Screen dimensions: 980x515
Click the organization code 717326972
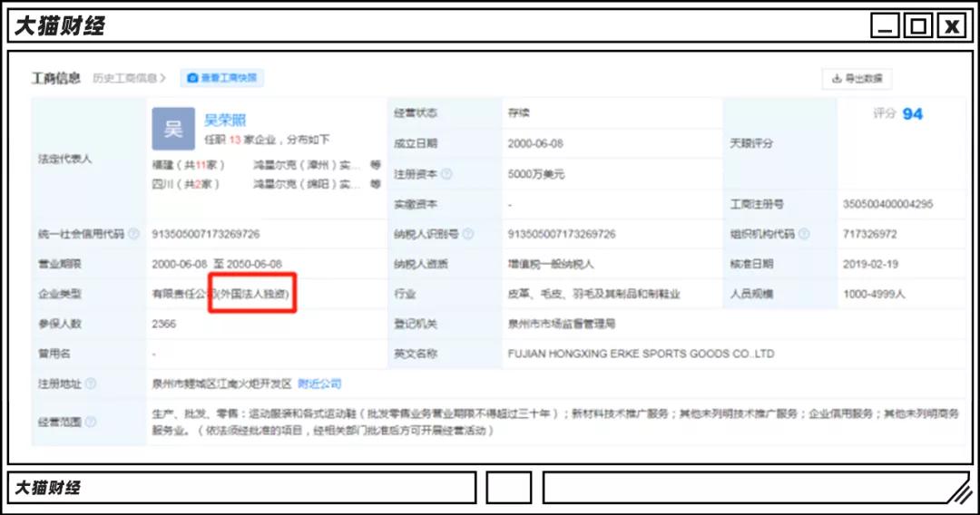click(x=869, y=234)
